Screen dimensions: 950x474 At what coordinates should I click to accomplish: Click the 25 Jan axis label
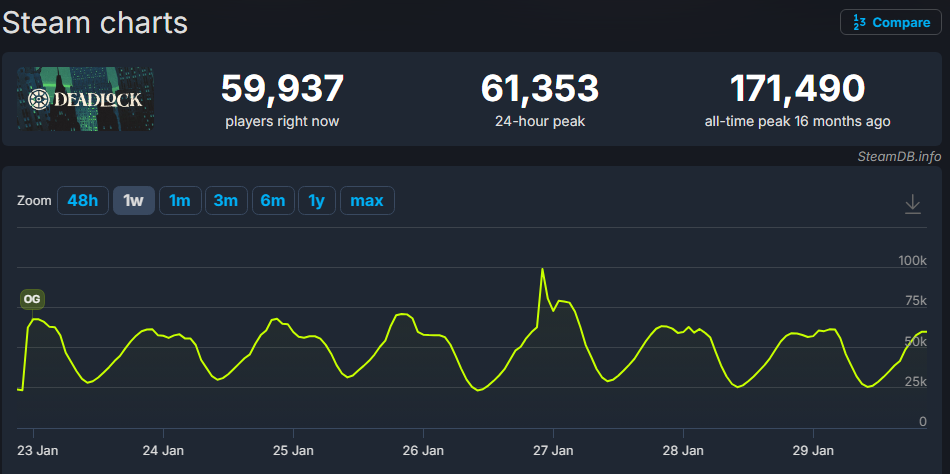pyautogui.click(x=293, y=451)
